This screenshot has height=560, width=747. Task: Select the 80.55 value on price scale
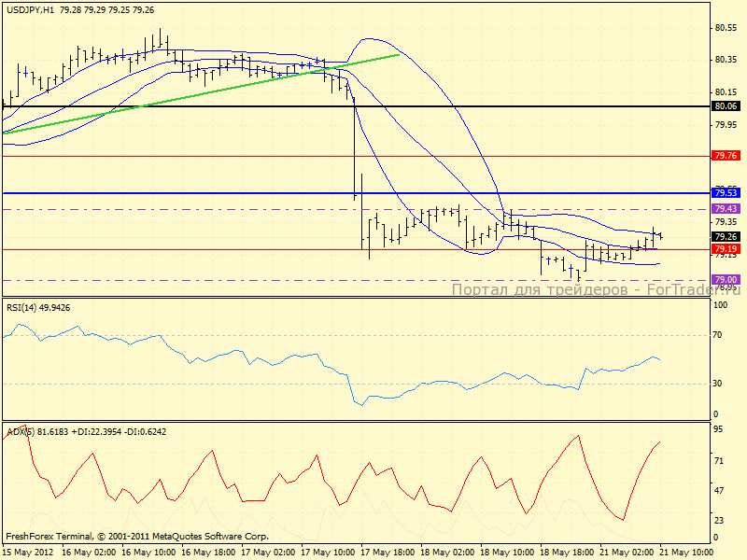(x=726, y=28)
